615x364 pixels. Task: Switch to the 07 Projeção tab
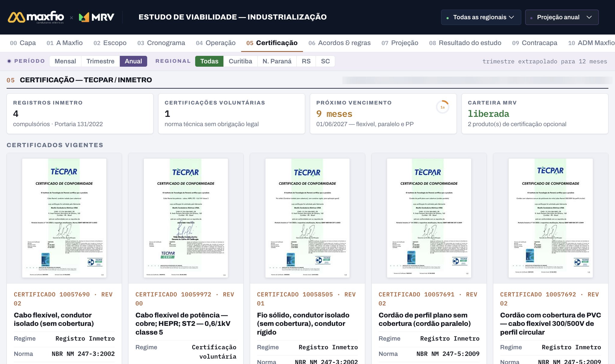400,43
